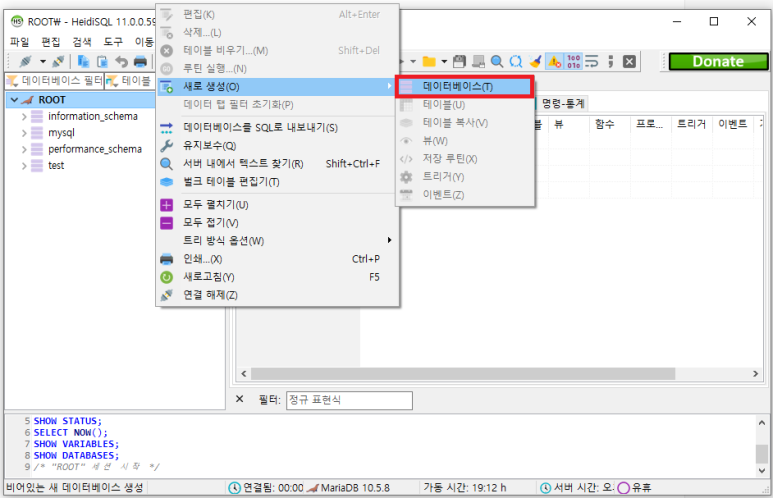
Task: Toggle the wrap long lines button
Action: pyautogui.click(x=592, y=62)
